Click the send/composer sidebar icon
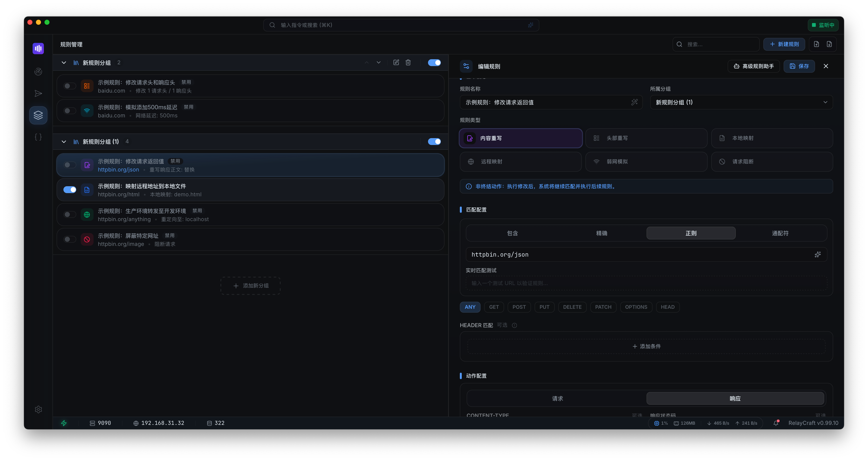Image resolution: width=868 pixels, height=461 pixels. [x=38, y=93]
